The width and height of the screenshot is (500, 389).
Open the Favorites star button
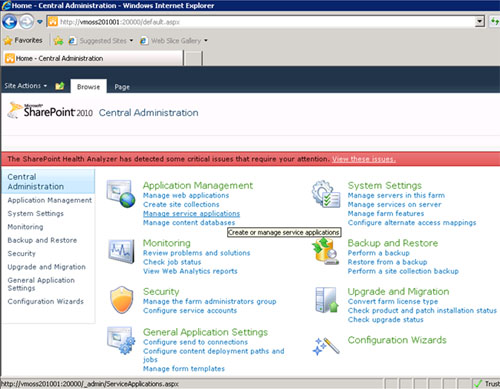[x=23, y=40]
